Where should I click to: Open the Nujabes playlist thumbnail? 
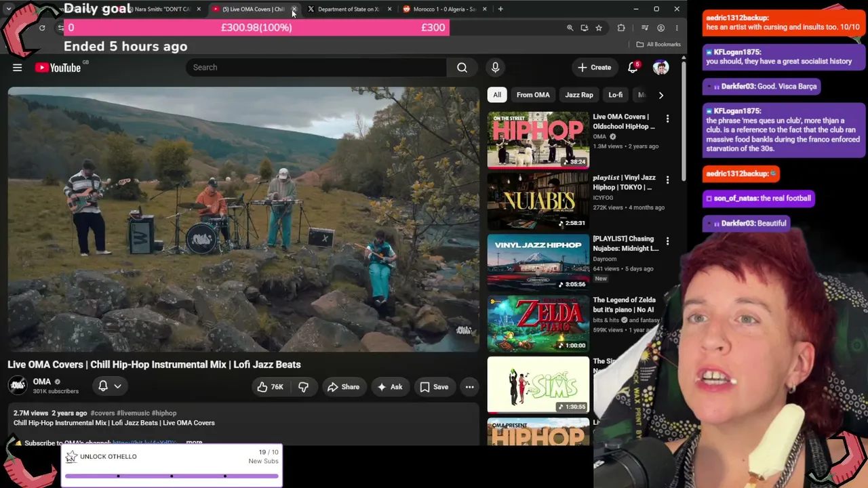tap(538, 201)
